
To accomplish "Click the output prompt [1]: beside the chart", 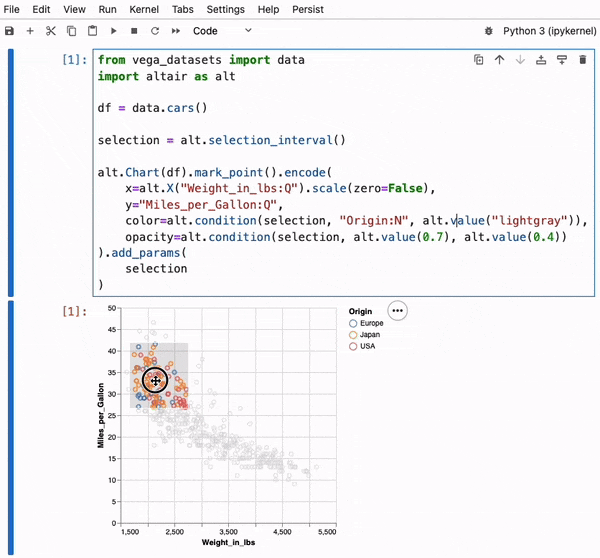I will pos(74,312).
